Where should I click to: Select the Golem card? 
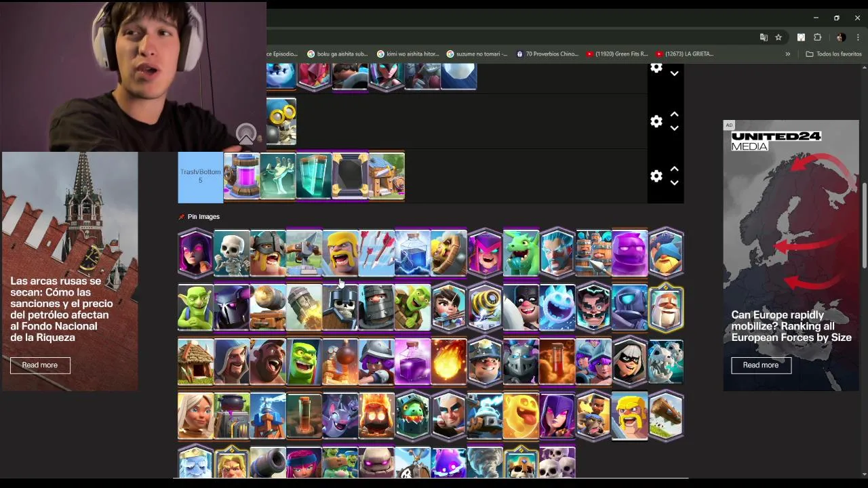pos(376,463)
